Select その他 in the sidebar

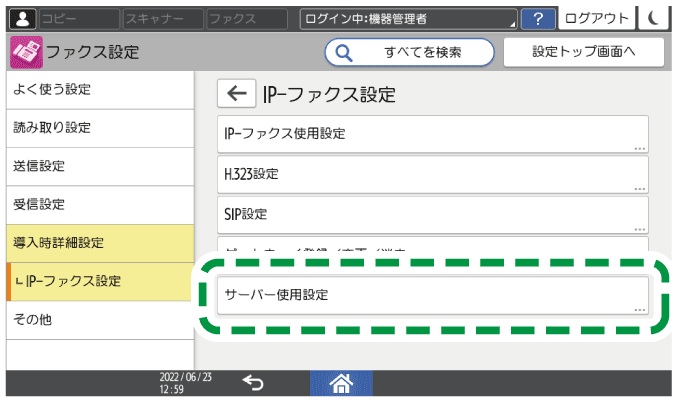tap(100, 319)
